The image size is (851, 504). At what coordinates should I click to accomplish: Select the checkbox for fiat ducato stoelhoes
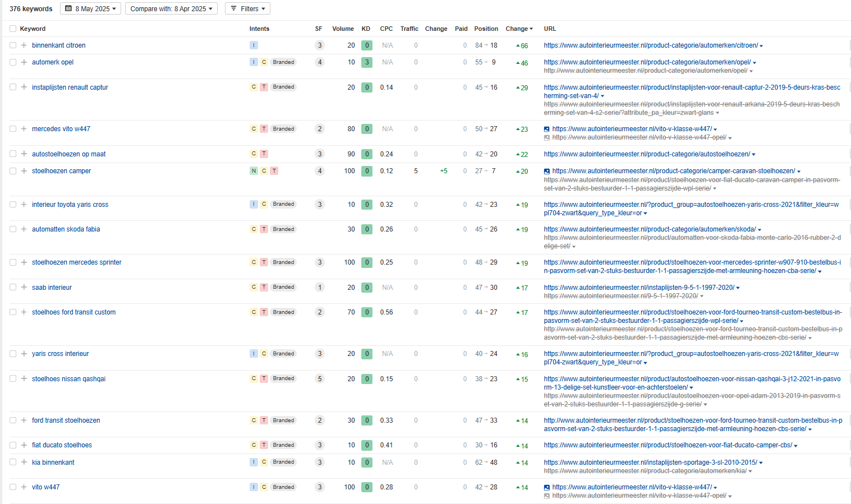click(13, 445)
